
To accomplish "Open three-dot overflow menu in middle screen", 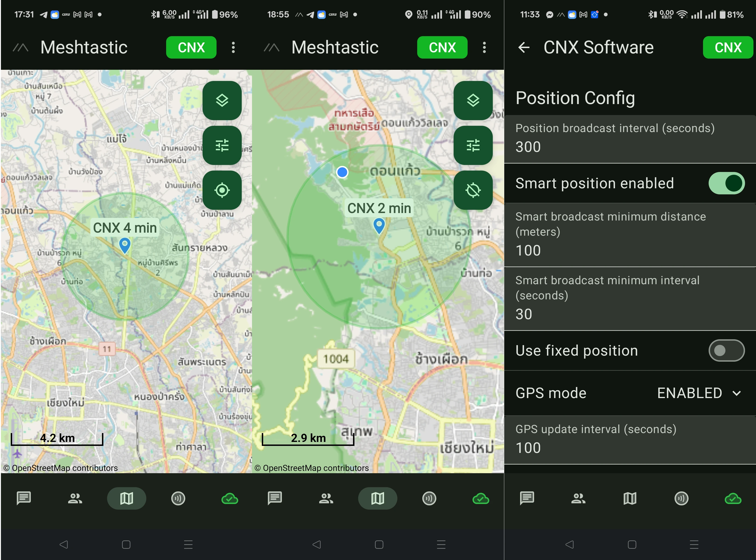I will (x=484, y=47).
